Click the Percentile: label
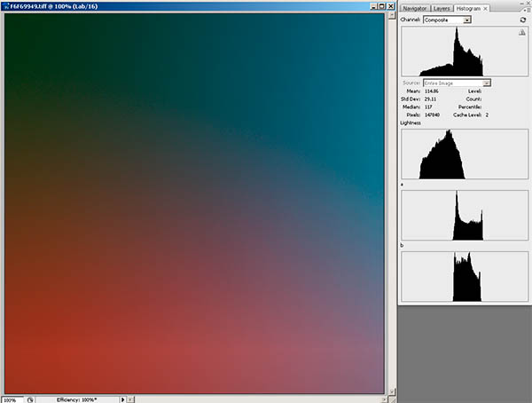The height and width of the screenshot is (403, 532). pos(470,107)
